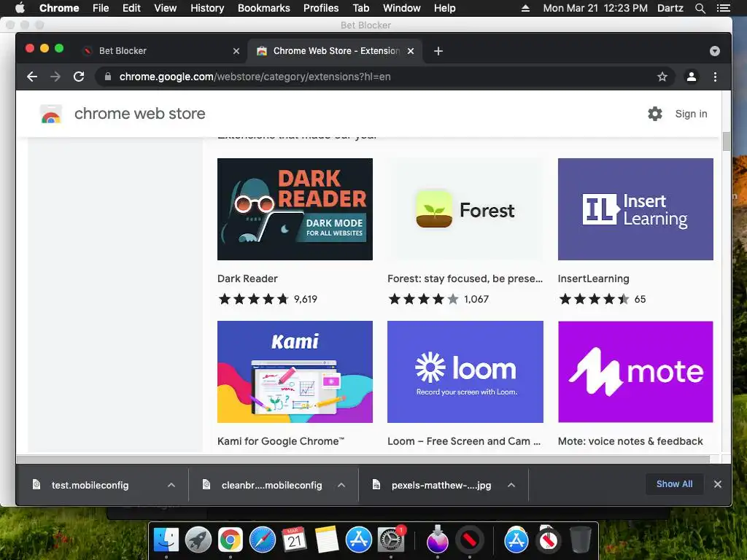Close the downloads bar
The height and width of the screenshot is (560, 747).
[718, 484]
